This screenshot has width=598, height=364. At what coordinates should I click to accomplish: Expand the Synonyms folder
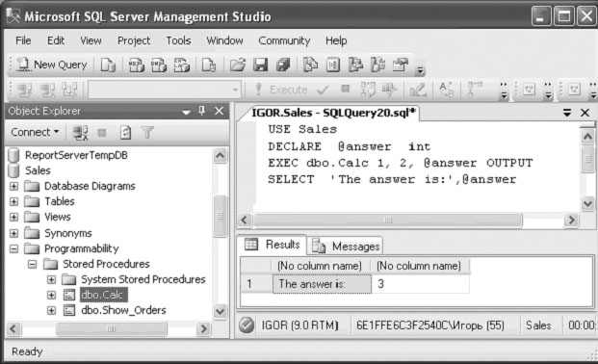(13, 233)
